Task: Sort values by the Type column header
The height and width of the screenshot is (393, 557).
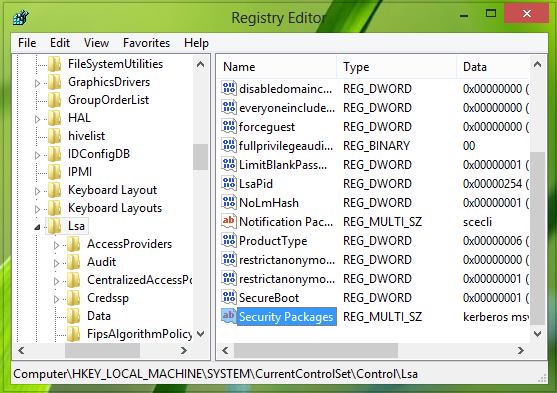Action: click(396, 67)
